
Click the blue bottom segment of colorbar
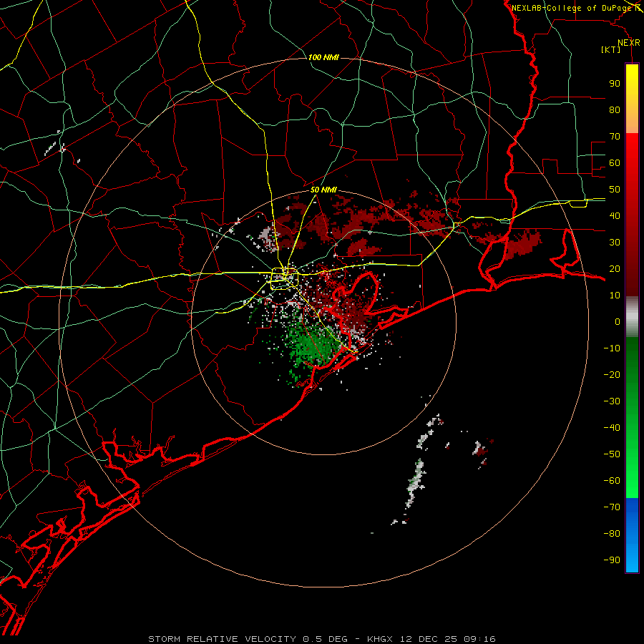pos(632,535)
